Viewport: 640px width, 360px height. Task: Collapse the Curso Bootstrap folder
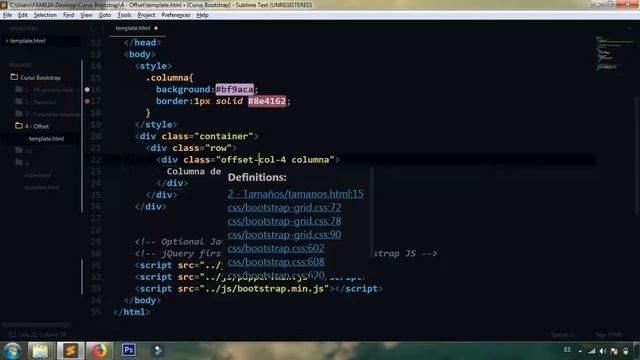pyautogui.click(x=40, y=78)
